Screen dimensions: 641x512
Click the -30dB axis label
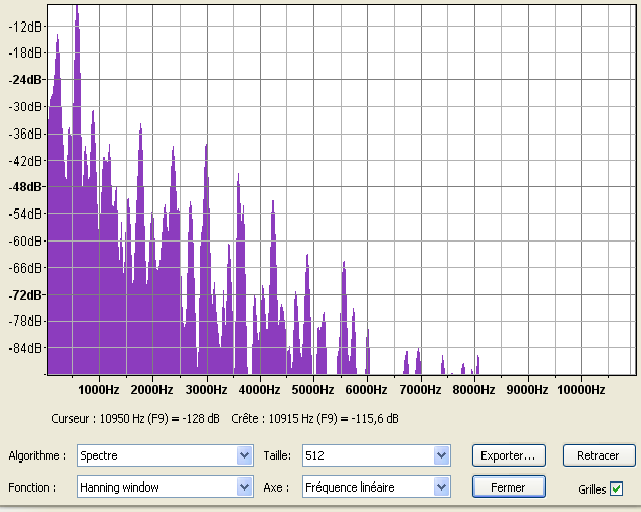click(25, 107)
